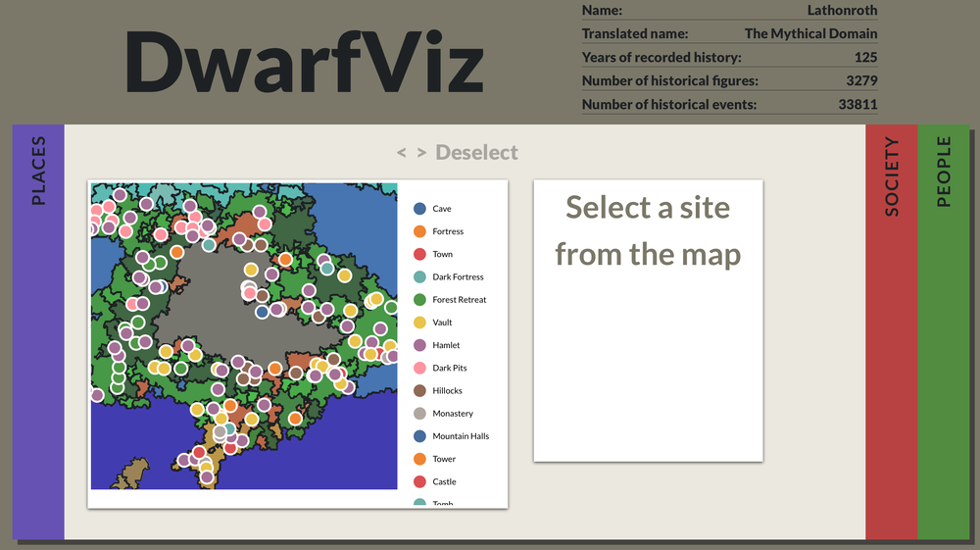Image resolution: width=980 pixels, height=550 pixels.
Task: Select the Mountain Halls legend entry
Action: (x=460, y=436)
